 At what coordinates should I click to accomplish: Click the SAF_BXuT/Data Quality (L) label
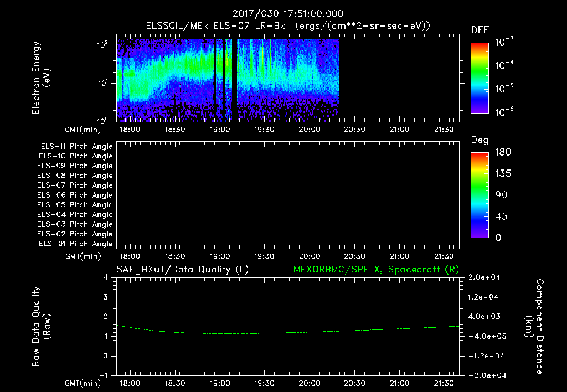point(183,270)
